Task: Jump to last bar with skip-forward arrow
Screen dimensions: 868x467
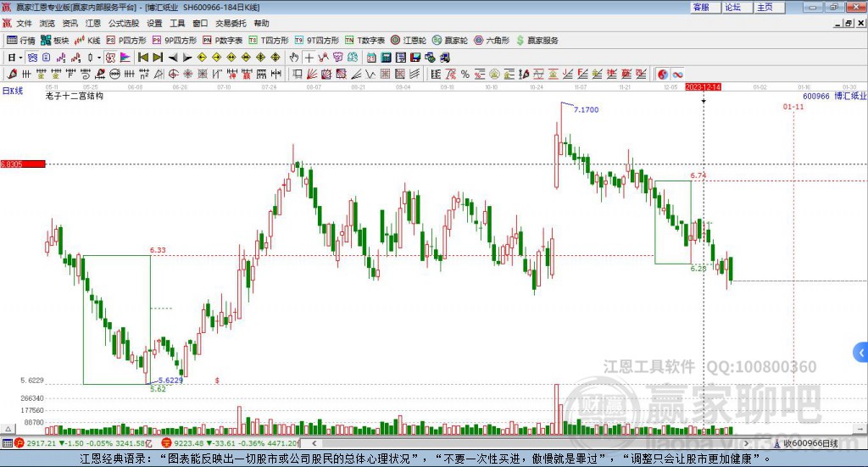Action: click(158, 58)
